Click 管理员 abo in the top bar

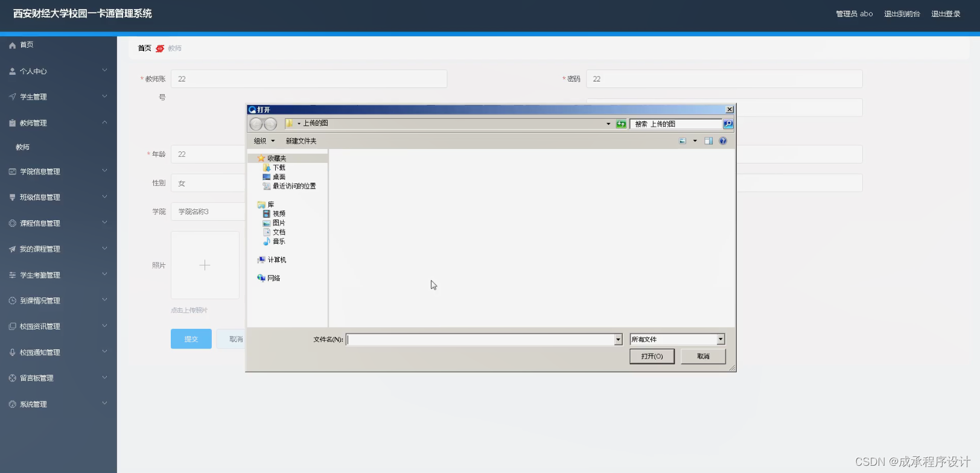(854, 14)
